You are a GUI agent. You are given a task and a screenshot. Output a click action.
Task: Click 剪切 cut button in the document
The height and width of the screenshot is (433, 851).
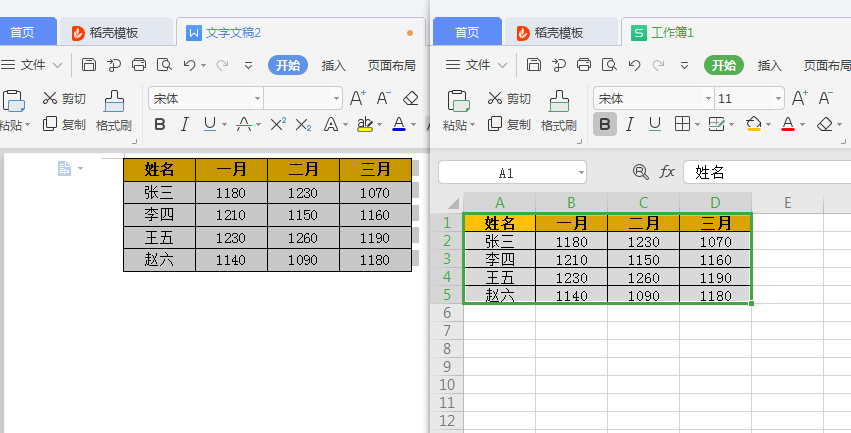[x=64, y=98]
